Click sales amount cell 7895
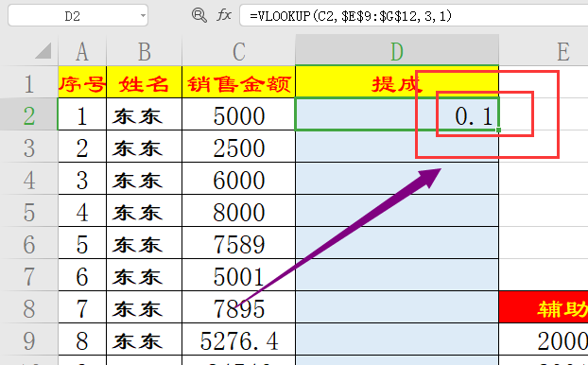This screenshot has height=365, width=588. 239,307
